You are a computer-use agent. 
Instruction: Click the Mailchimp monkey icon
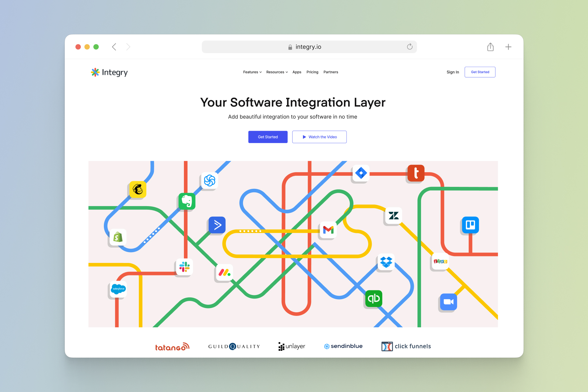tap(138, 189)
